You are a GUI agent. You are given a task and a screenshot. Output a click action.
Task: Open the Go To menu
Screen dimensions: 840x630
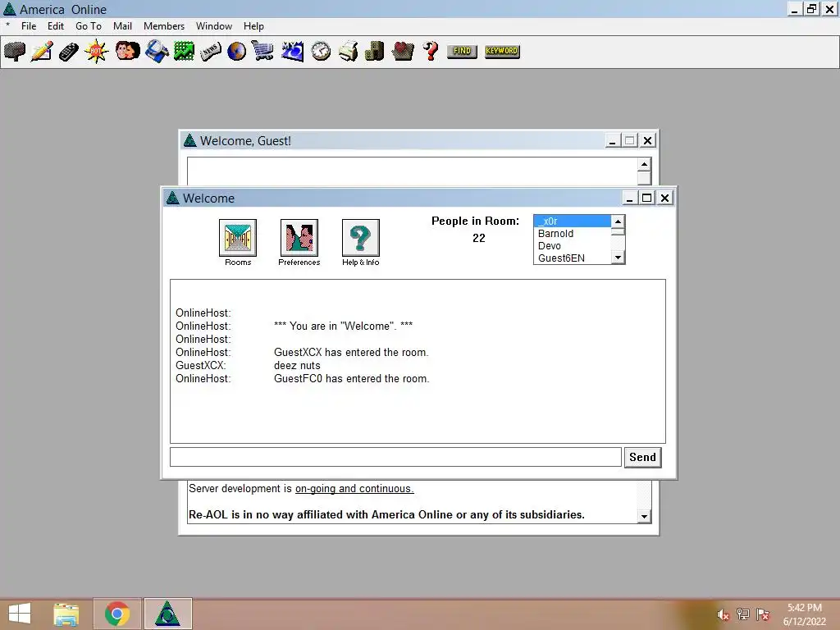pyautogui.click(x=89, y=26)
